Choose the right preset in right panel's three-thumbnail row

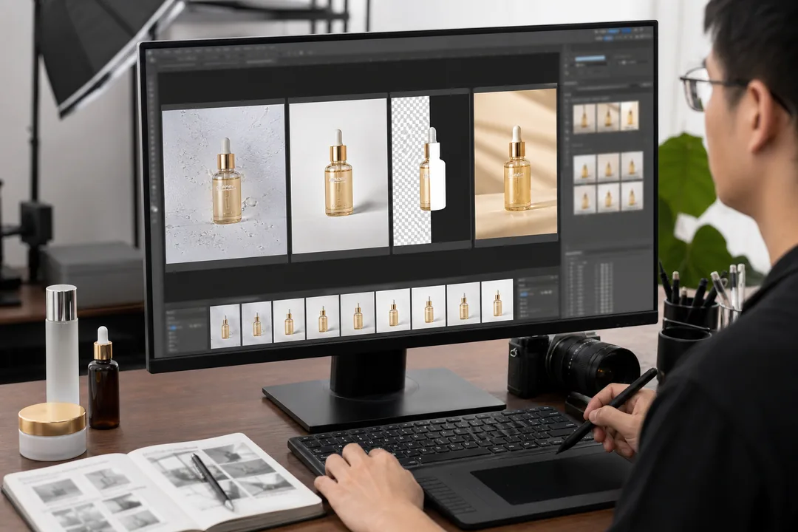point(630,115)
